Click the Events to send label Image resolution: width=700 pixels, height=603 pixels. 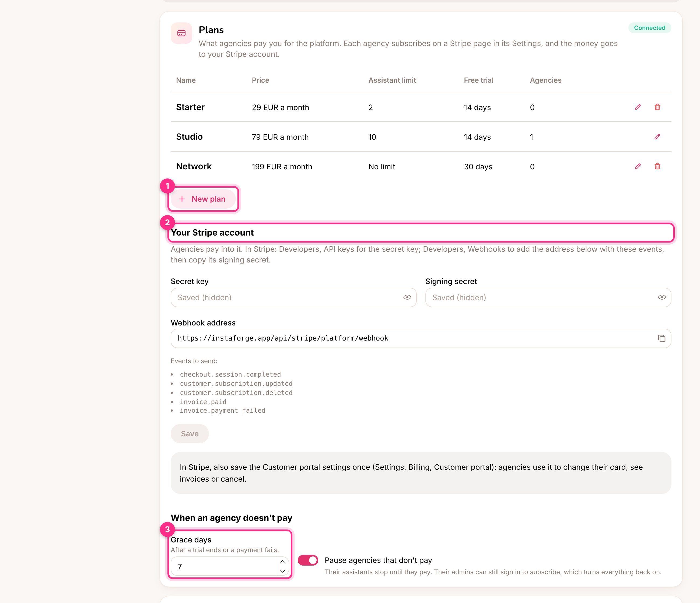pos(194,361)
